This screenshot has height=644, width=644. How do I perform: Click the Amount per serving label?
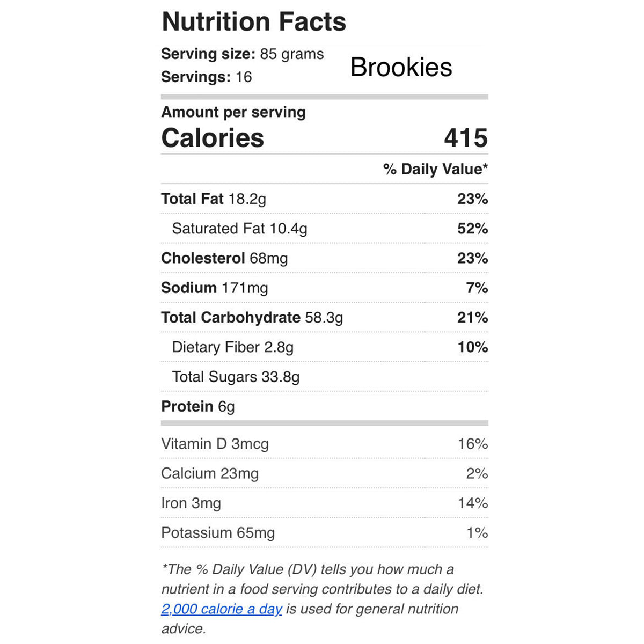233,112
